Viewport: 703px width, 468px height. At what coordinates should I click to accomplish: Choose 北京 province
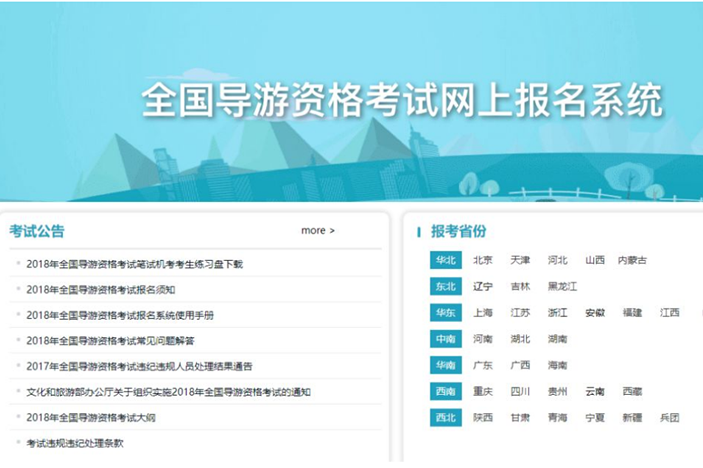tap(483, 260)
